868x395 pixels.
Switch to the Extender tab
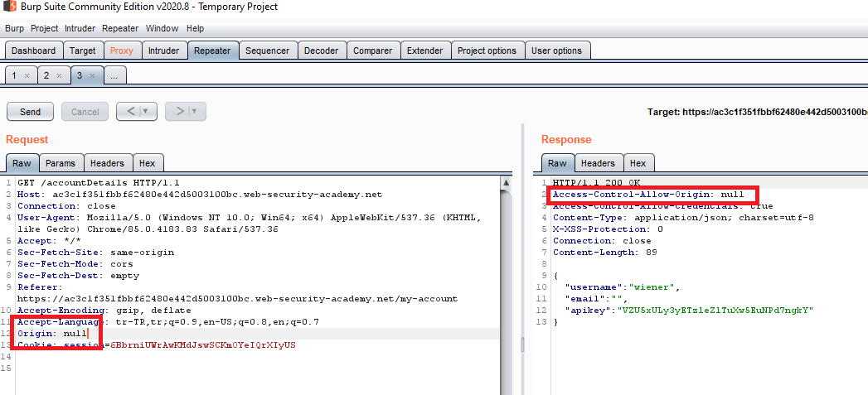[425, 51]
